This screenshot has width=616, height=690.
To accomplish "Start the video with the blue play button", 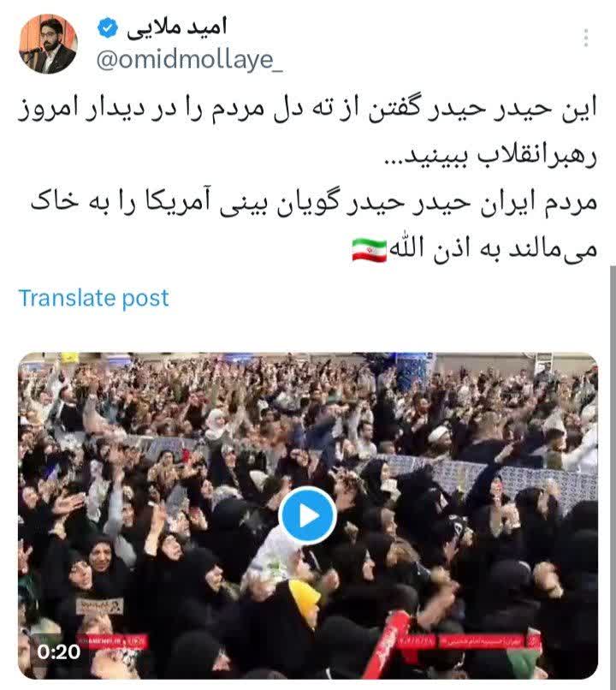I will pyautogui.click(x=308, y=515).
